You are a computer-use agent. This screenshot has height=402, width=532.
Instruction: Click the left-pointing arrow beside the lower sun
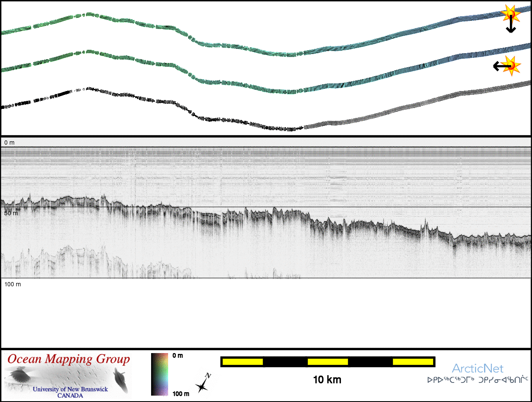click(x=500, y=66)
